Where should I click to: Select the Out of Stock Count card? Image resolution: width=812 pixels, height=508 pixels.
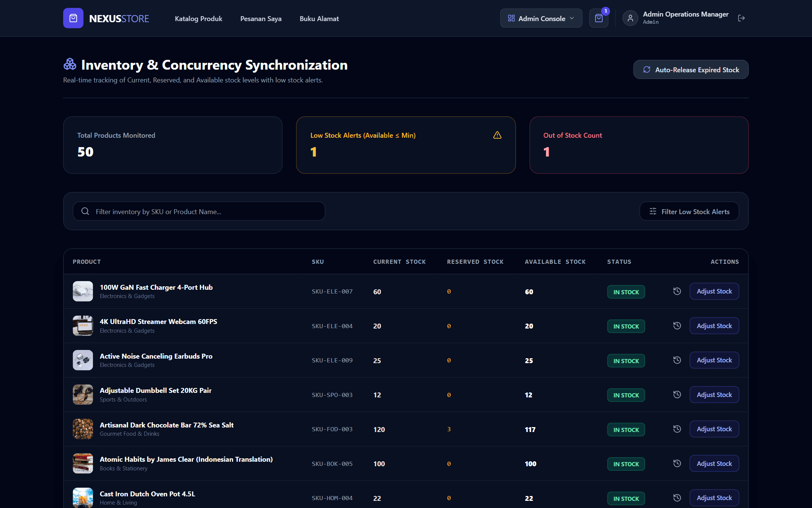[x=639, y=145]
